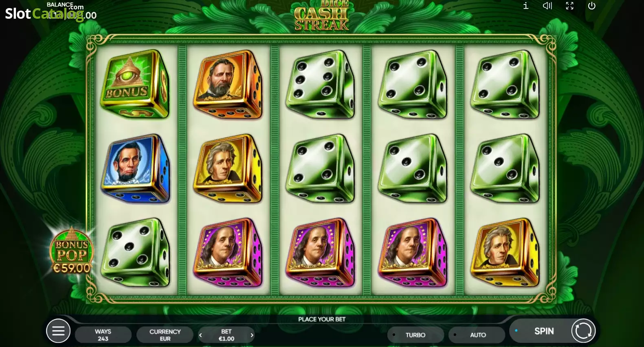Open the hamburger menu
The width and height of the screenshot is (644, 347).
[x=58, y=331]
